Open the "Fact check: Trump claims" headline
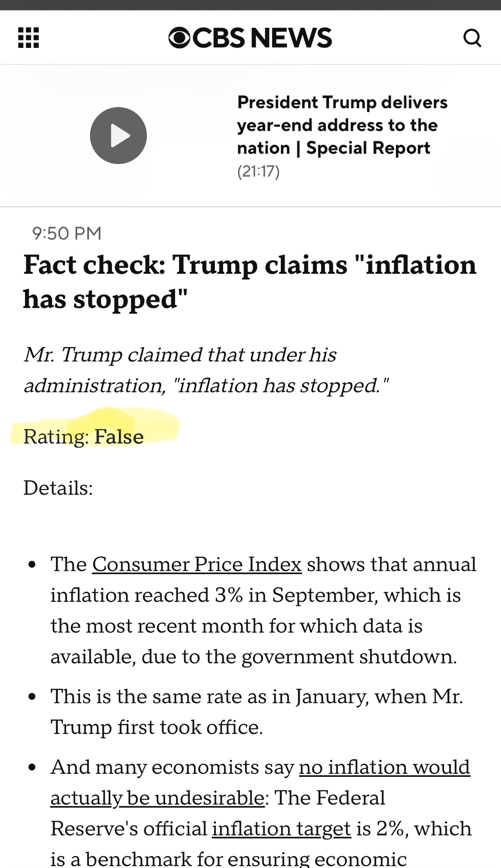 click(x=250, y=282)
